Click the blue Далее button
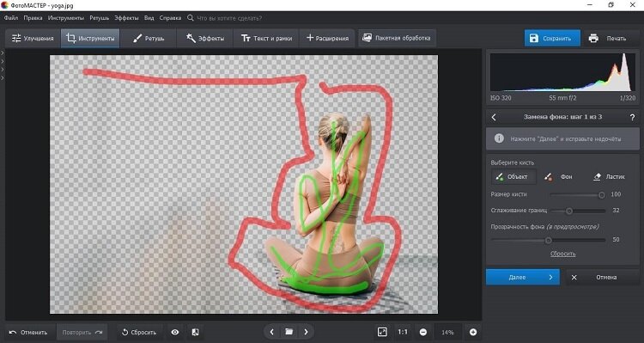This screenshot has width=644, height=343. [x=522, y=277]
